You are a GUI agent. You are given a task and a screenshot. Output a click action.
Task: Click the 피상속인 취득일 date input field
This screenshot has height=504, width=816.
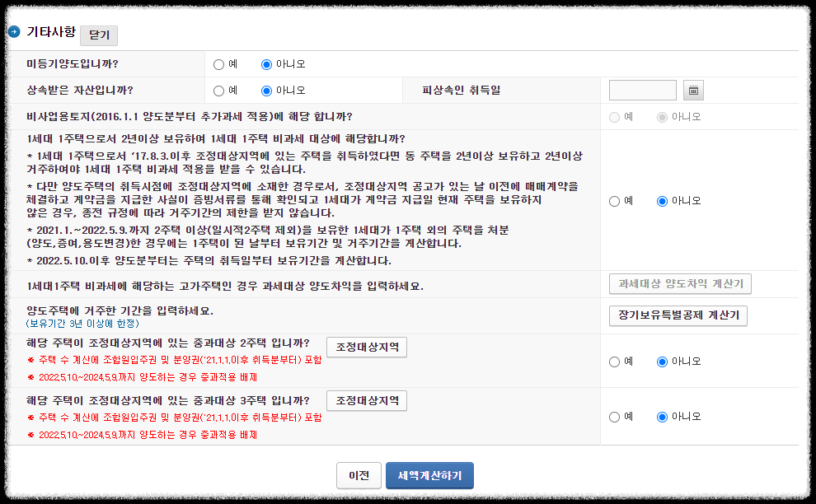(x=642, y=90)
